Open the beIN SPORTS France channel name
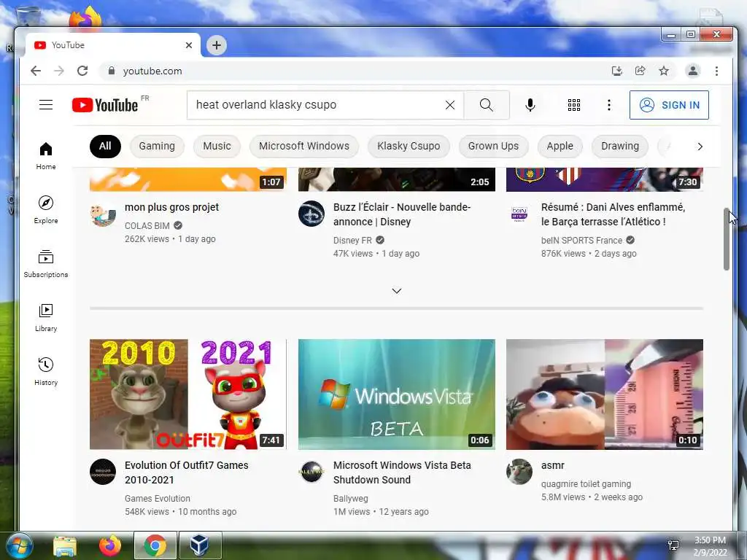 (x=581, y=241)
